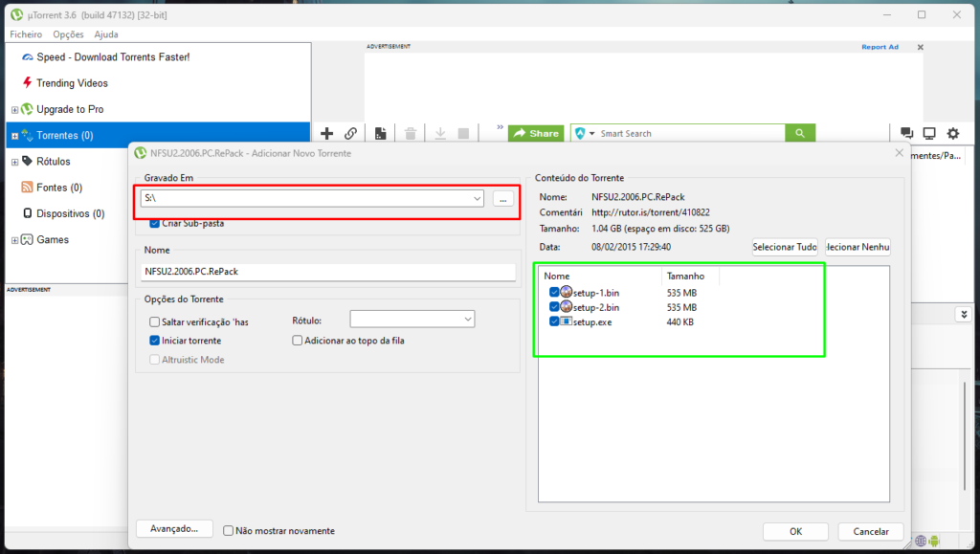Click the Speed gauge icon in sidebar
980x554 pixels.
(28, 56)
